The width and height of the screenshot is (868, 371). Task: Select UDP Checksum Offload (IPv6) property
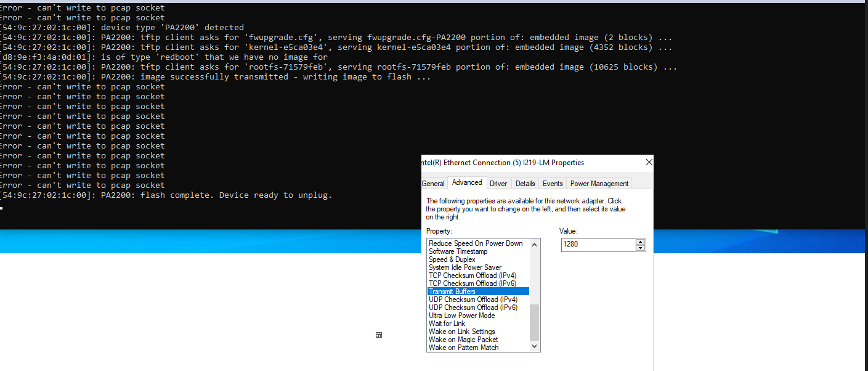473,307
